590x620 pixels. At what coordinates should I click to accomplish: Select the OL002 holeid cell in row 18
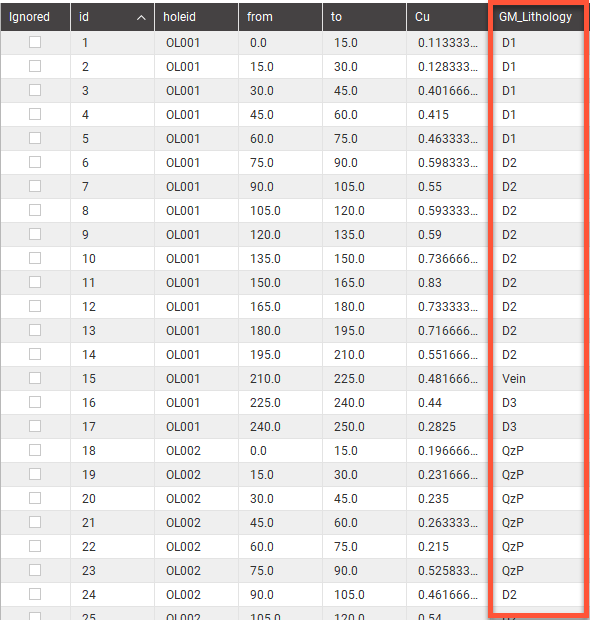[197, 451]
